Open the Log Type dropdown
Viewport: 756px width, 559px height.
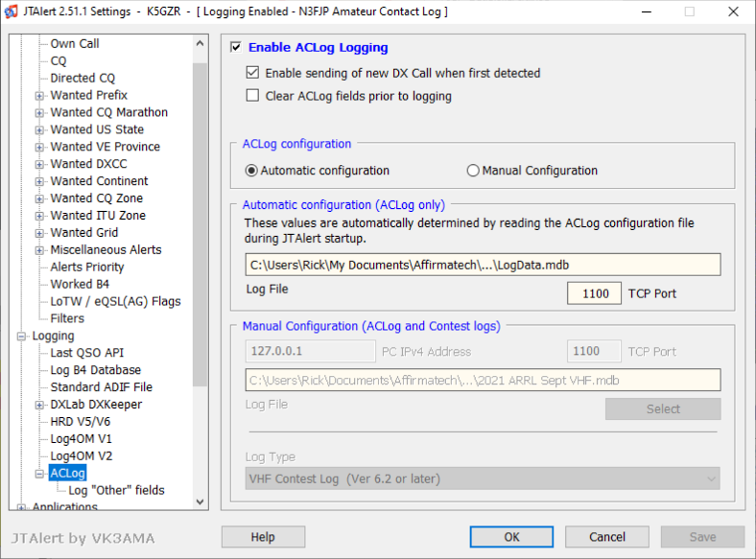(483, 478)
